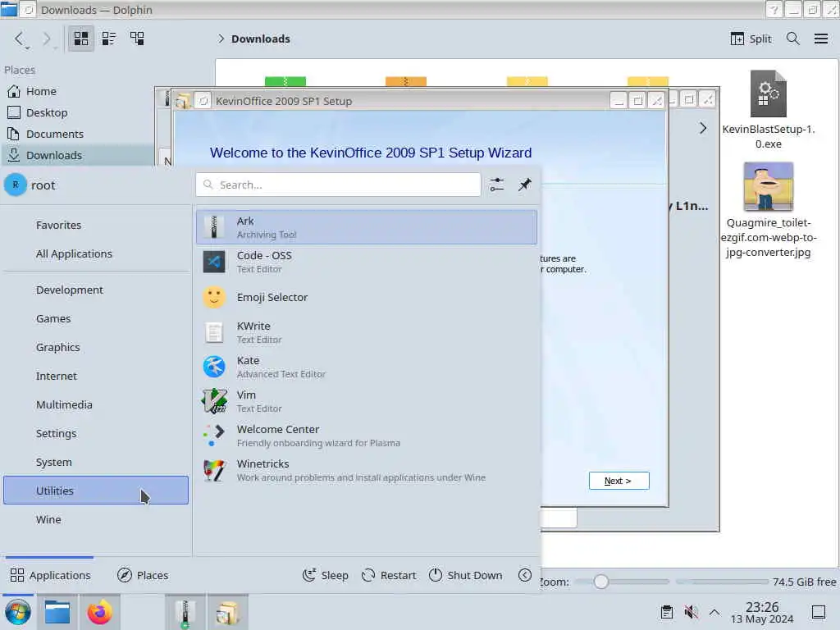Select the System category
Screen dimensions: 840x630
96,462
